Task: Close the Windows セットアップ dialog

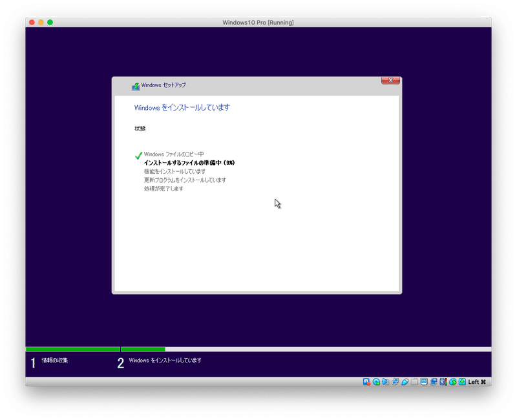Action: (x=390, y=80)
